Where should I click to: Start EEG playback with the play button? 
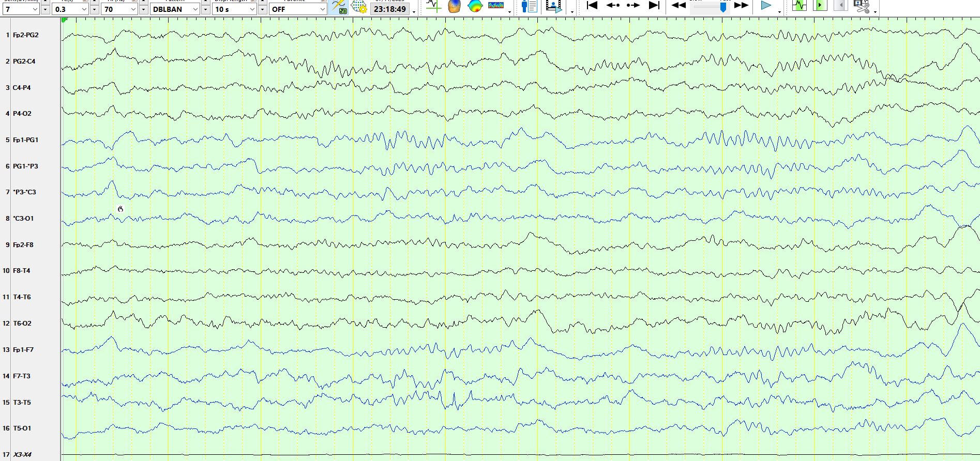tap(766, 5)
